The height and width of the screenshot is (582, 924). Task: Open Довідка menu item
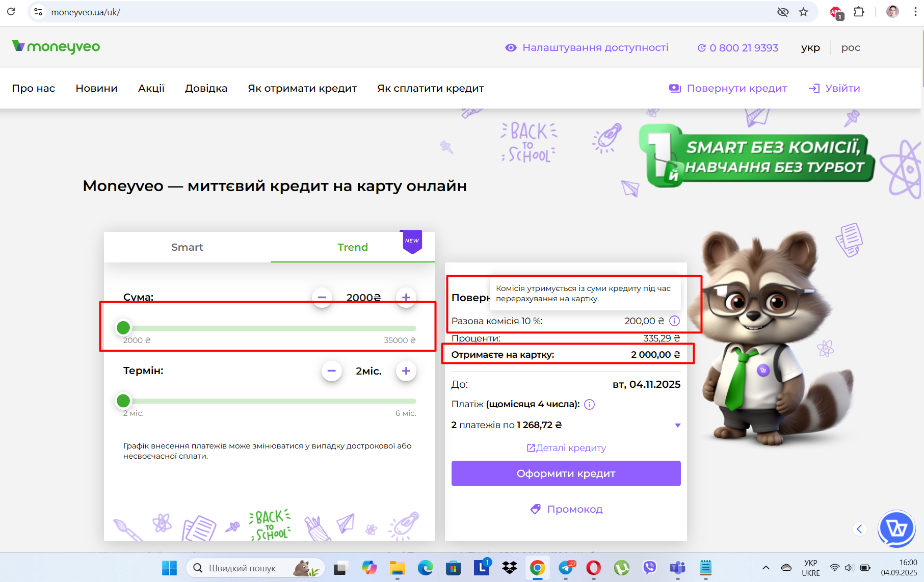(206, 88)
